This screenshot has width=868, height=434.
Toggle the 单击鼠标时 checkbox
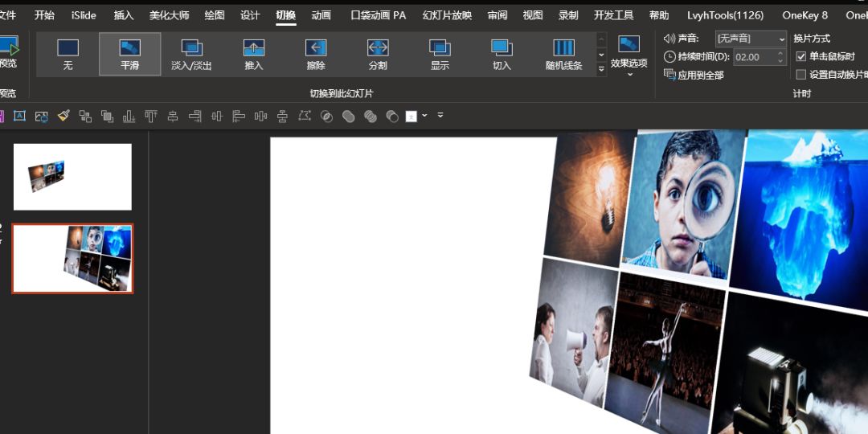[800, 56]
